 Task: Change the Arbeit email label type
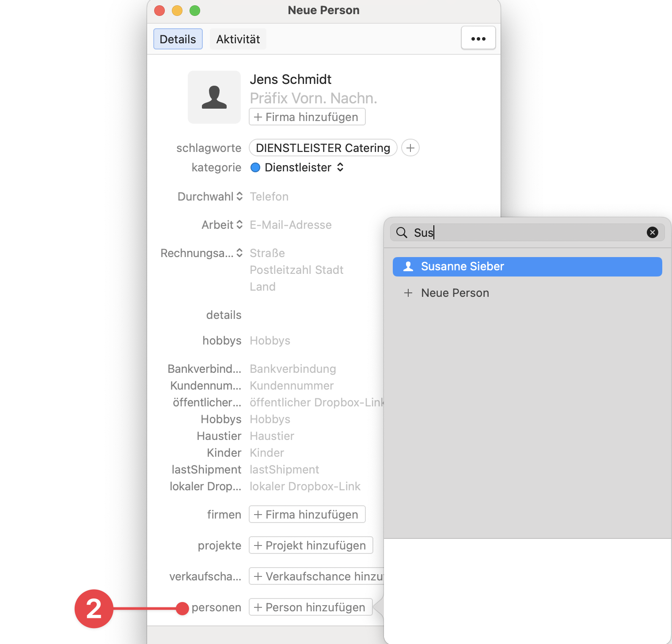222,225
